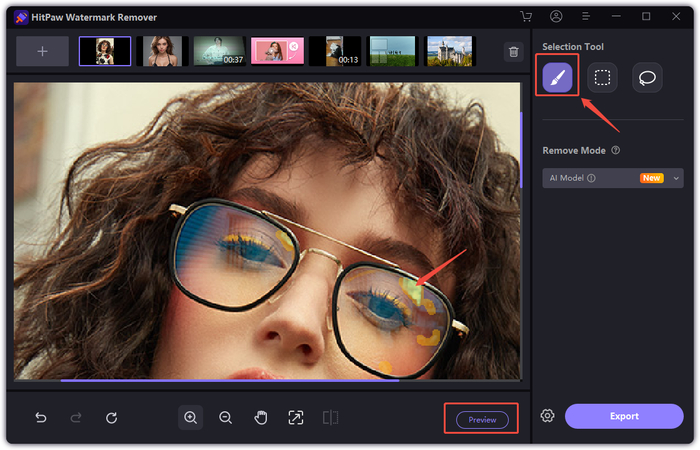700x450 pixels.
Task: Select the video thumbnail labeled 00:37
Action: tap(219, 51)
